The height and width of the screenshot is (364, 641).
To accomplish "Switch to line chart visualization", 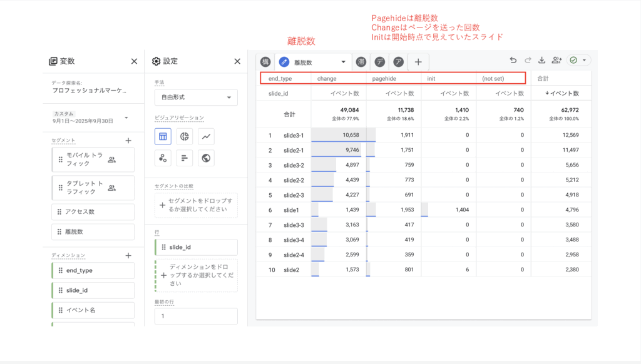I will point(206,136).
